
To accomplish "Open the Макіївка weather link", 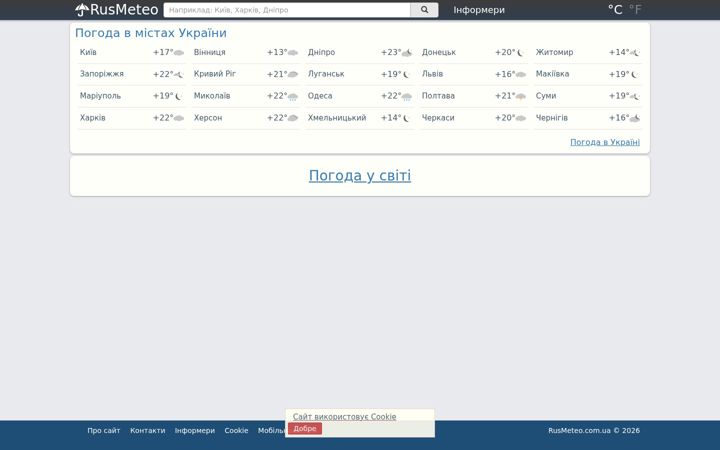I will point(552,74).
